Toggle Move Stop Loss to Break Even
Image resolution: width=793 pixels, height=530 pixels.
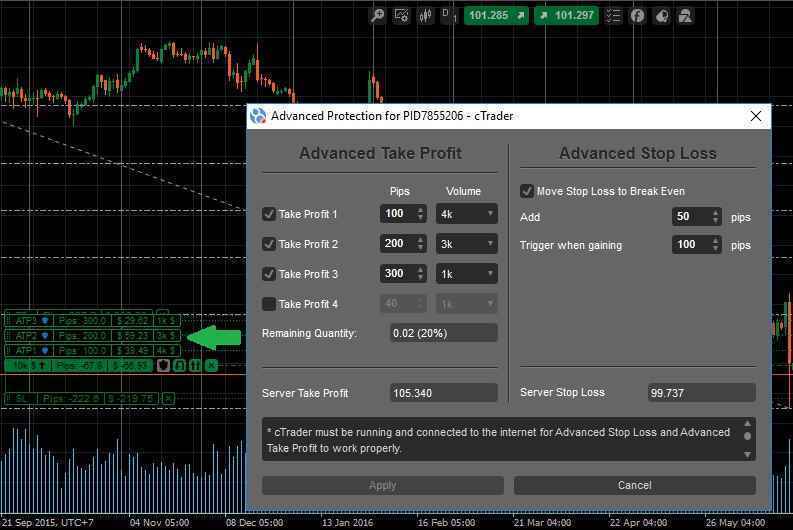527,191
